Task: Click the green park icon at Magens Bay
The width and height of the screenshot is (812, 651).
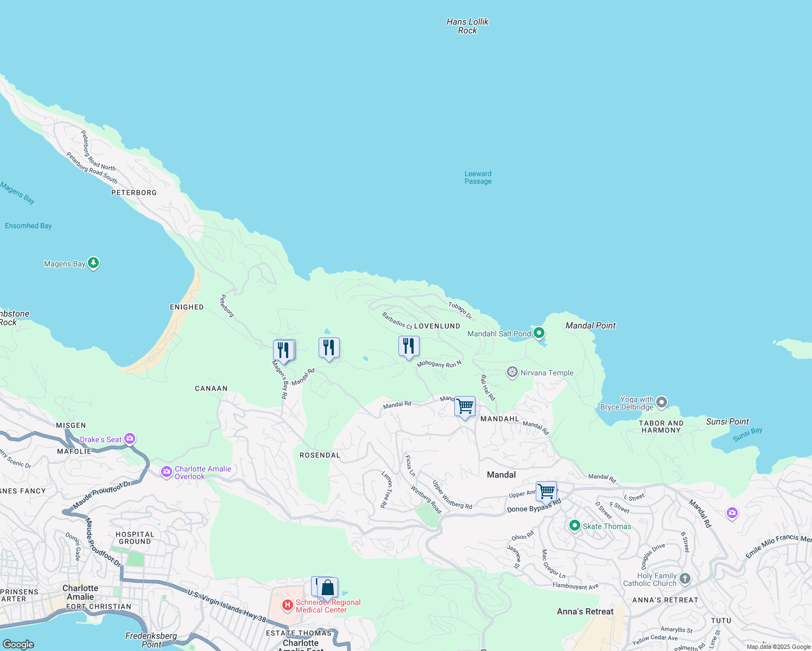Action: [x=93, y=263]
